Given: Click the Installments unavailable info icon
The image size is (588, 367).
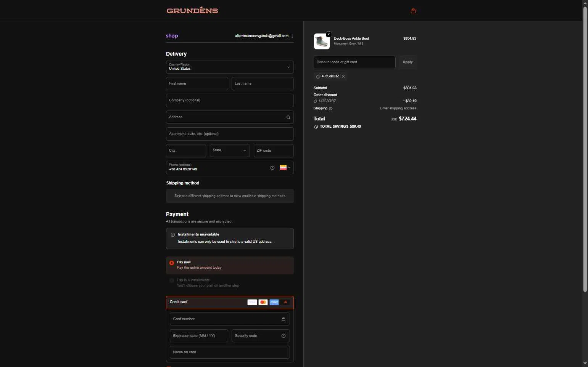Looking at the screenshot, I should pos(173,235).
